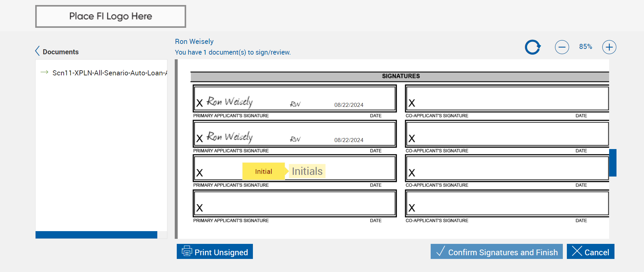Viewport: 644px width, 272px height.
Task: Click the document vertical scrollbar thumb
Action: [x=613, y=163]
